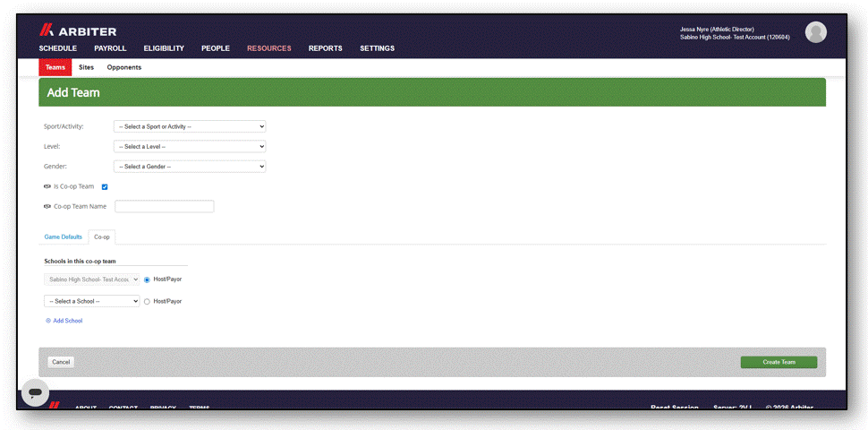Open the Level dropdown
The image size is (868, 430).
click(190, 146)
